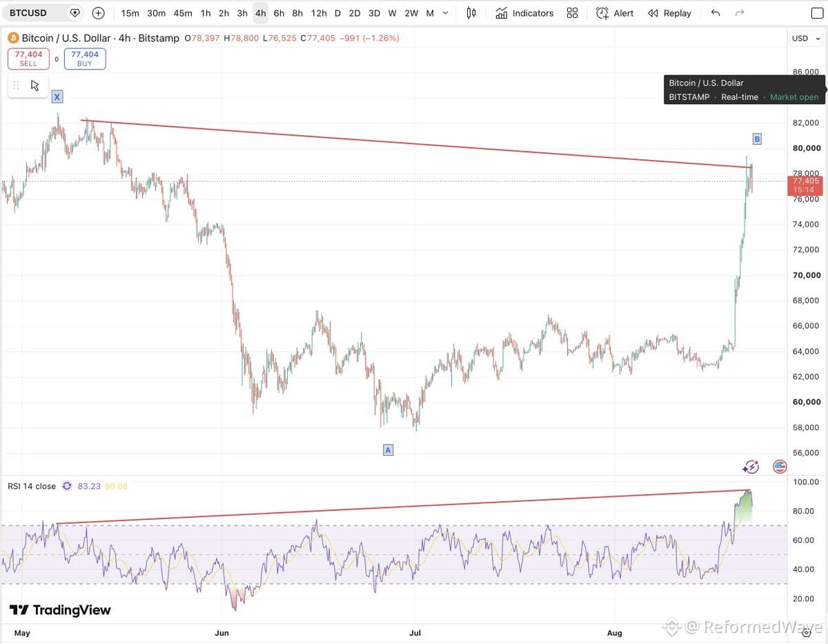Click the Jul label on the time axis
The width and height of the screenshot is (828, 644).
[415, 632]
